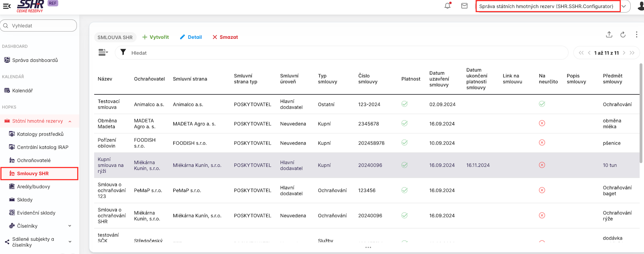
Task: Toggle Na neurčito mark for PeMaP contract
Action: 542,190
